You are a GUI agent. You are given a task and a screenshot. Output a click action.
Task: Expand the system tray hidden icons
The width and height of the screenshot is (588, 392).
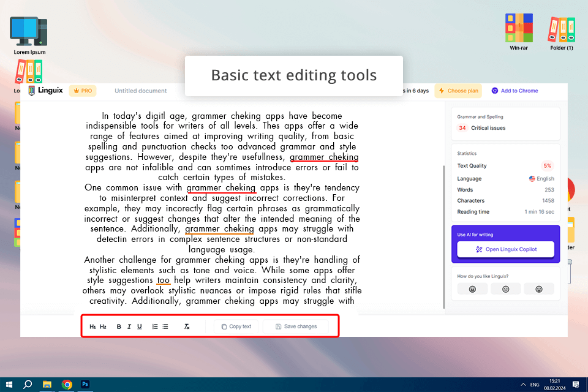pyautogui.click(x=522, y=385)
